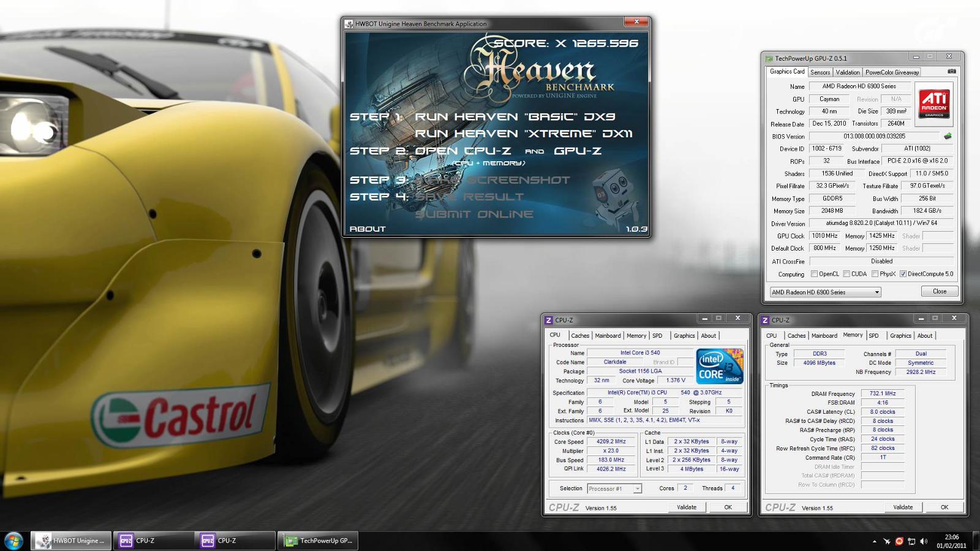
Task: Click OK in CPU-Z Memory window
Action: (x=944, y=507)
